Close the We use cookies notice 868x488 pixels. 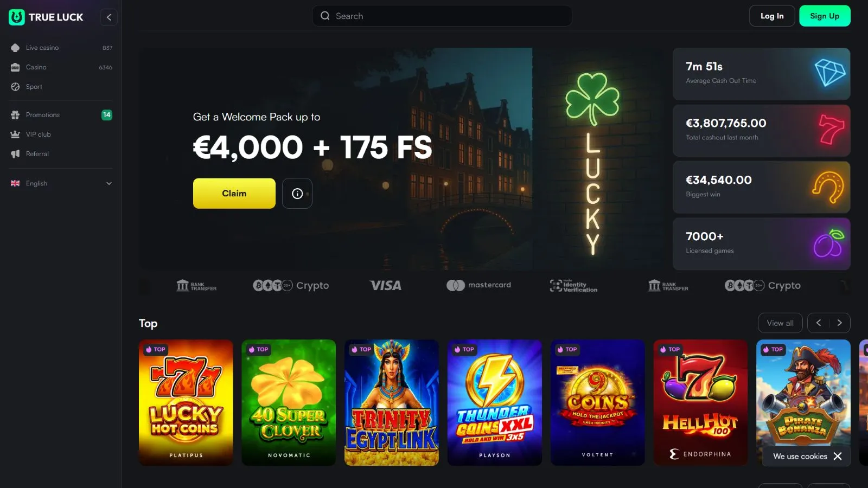(838, 456)
